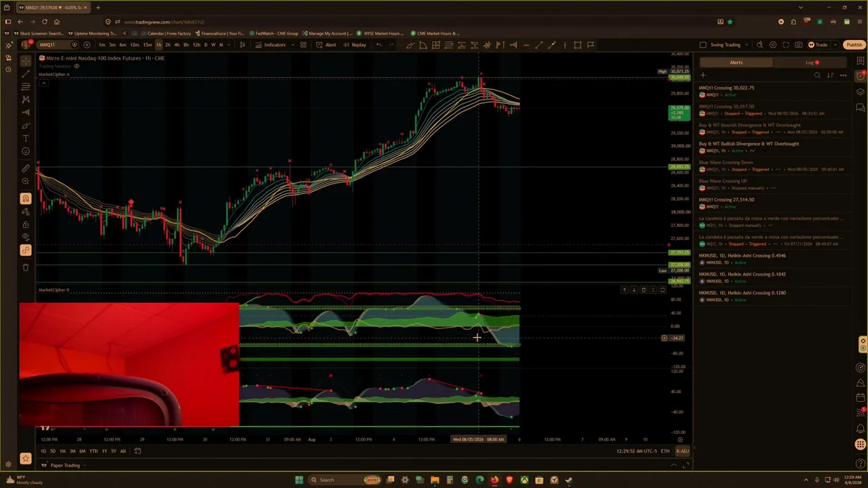Remove drawings with the trash icon
The image size is (868, 488).
click(x=26, y=267)
